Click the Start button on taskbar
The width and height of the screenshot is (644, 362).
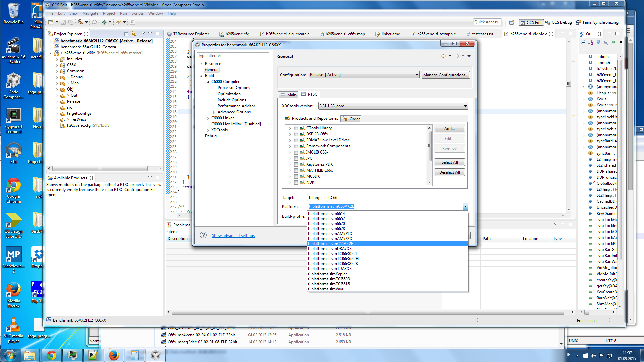(x=9, y=355)
